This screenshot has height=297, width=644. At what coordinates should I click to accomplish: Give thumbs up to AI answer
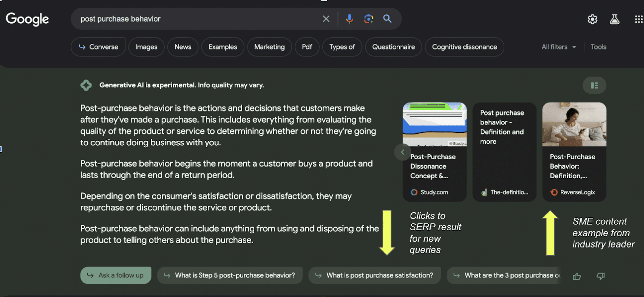tap(577, 276)
